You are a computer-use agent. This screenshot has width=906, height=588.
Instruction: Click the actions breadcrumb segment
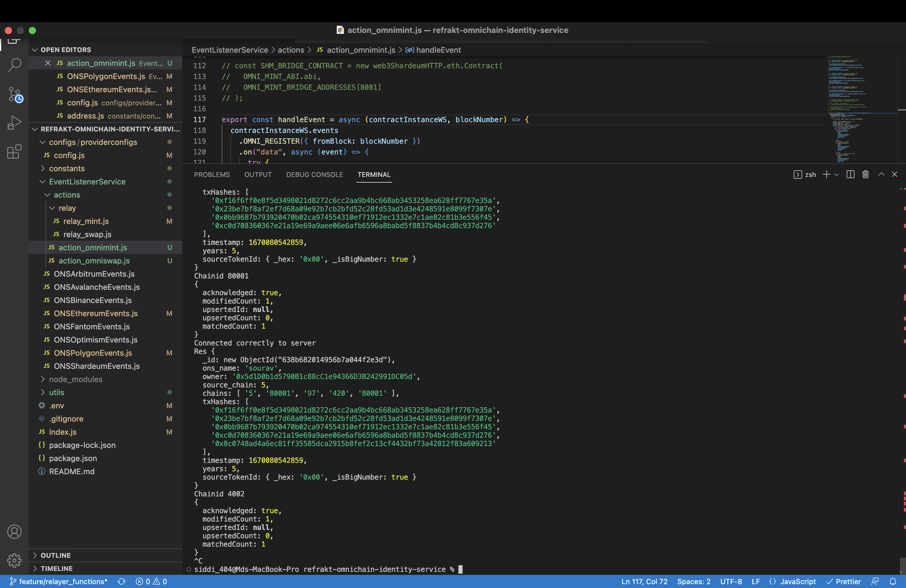(291, 50)
